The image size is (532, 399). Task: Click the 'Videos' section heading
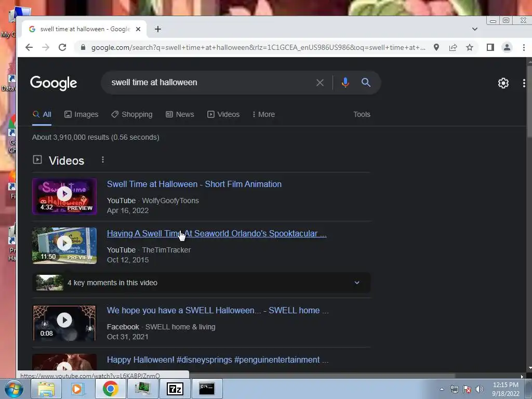[x=66, y=161]
